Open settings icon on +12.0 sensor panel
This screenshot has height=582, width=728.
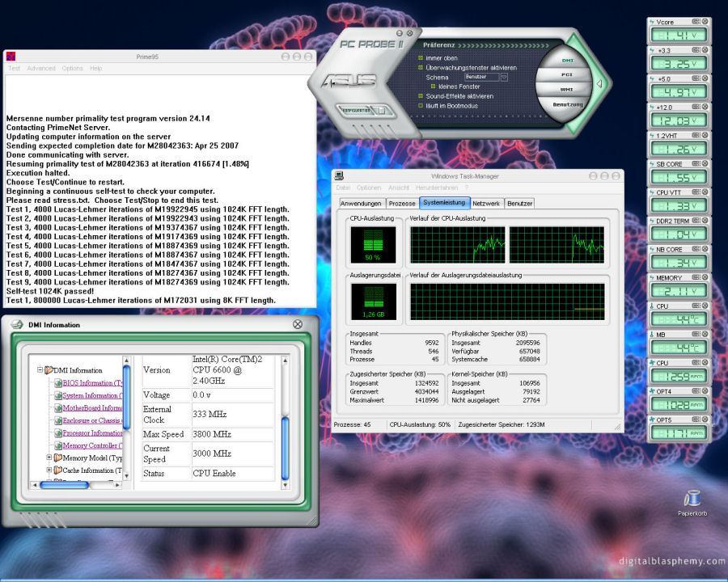[696, 107]
